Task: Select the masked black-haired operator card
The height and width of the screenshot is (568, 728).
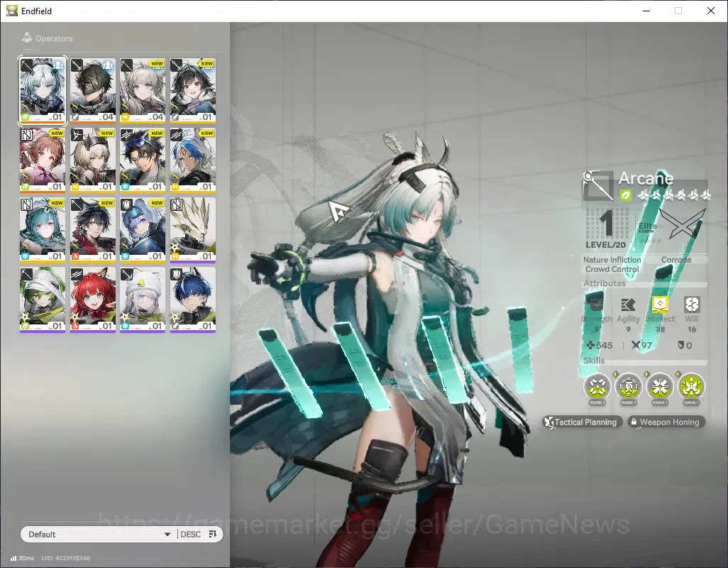Action: (92, 91)
